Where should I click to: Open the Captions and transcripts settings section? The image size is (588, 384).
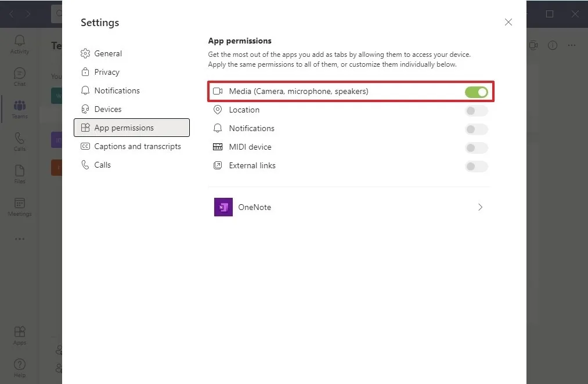[132, 147]
